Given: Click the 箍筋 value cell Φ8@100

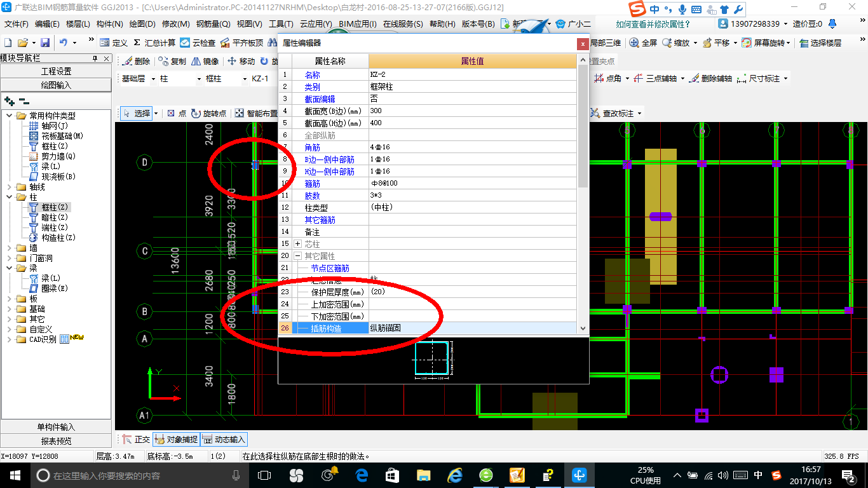Looking at the screenshot, I should (x=473, y=184).
